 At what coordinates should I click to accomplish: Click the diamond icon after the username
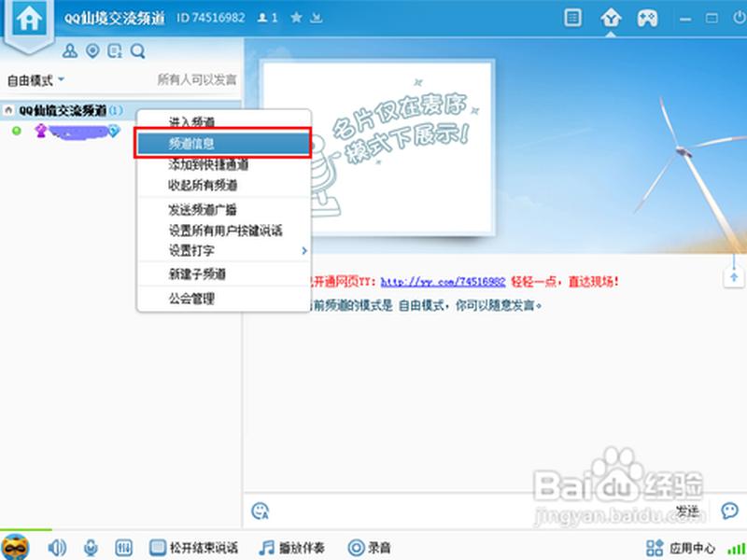coord(114,131)
